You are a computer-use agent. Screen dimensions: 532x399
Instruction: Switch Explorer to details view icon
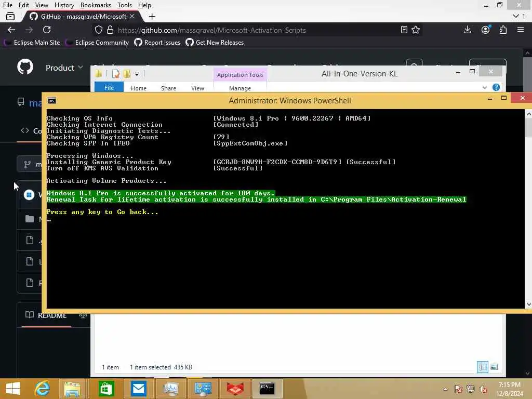pos(483,367)
